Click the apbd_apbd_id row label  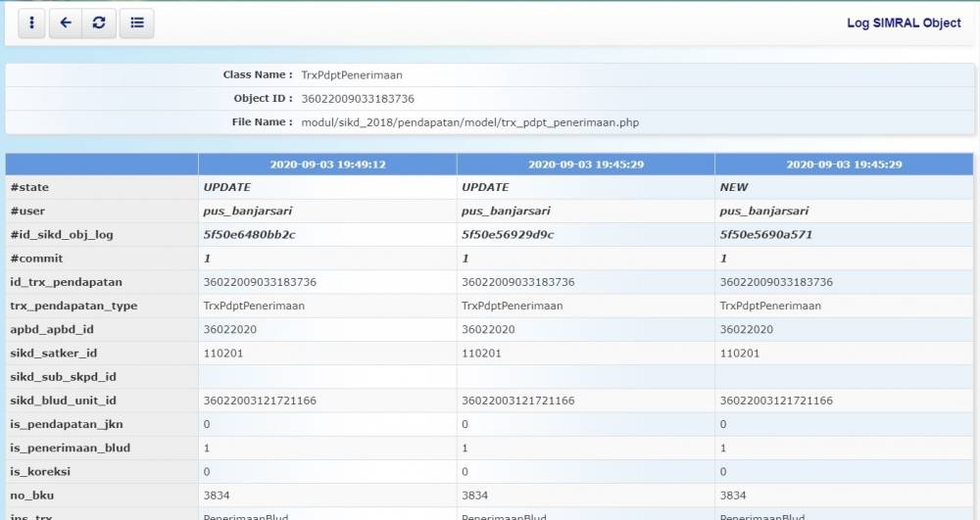point(51,329)
